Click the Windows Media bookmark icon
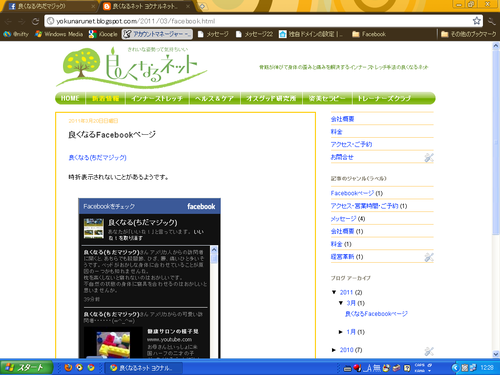 (x=39, y=34)
